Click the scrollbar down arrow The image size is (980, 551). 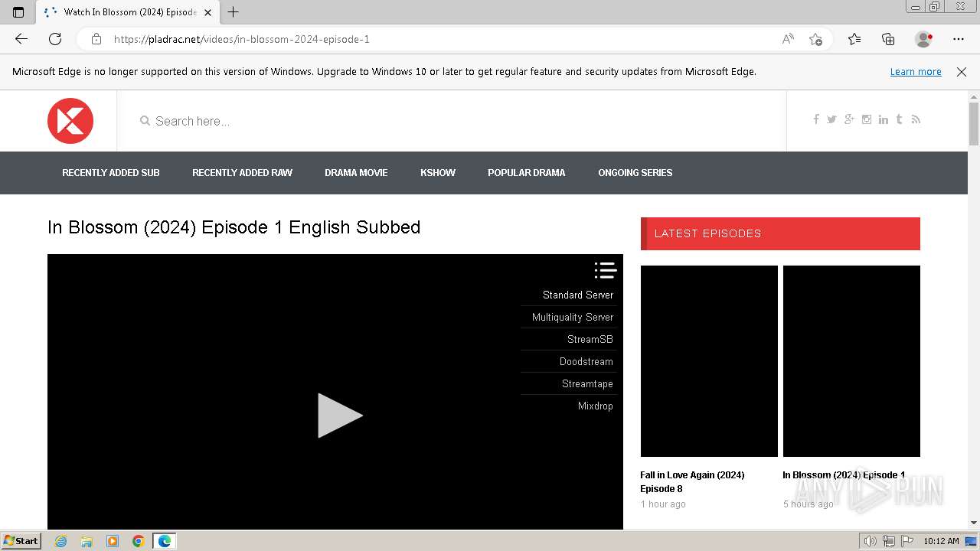click(x=974, y=523)
